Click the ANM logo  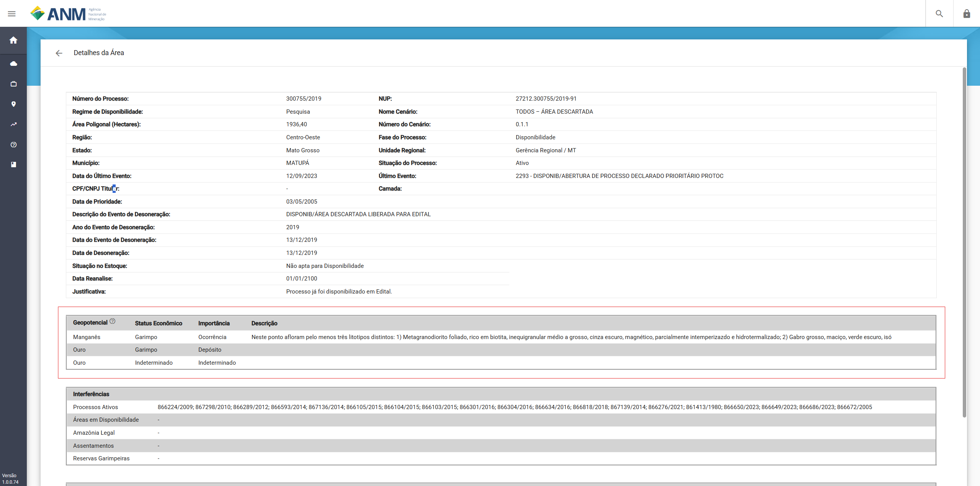(68, 14)
